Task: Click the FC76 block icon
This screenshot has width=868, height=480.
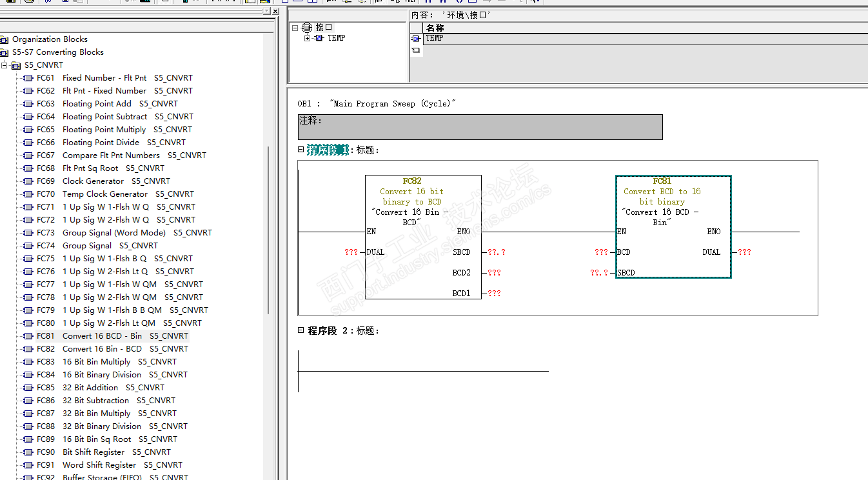Action: (x=28, y=272)
